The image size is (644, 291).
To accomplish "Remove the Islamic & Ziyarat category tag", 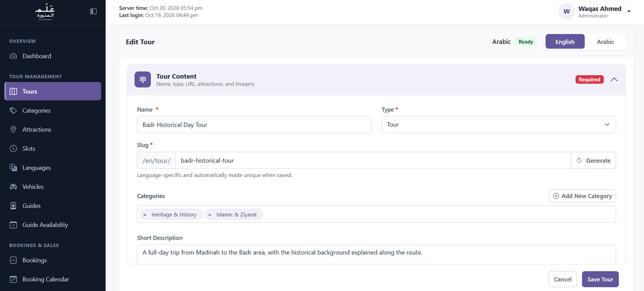I will (210, 215).
